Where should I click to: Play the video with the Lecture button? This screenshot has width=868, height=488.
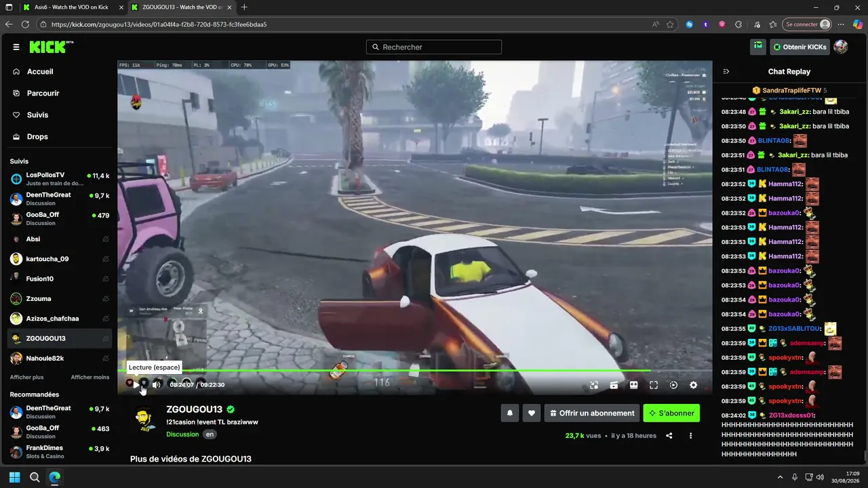(136, 384)
